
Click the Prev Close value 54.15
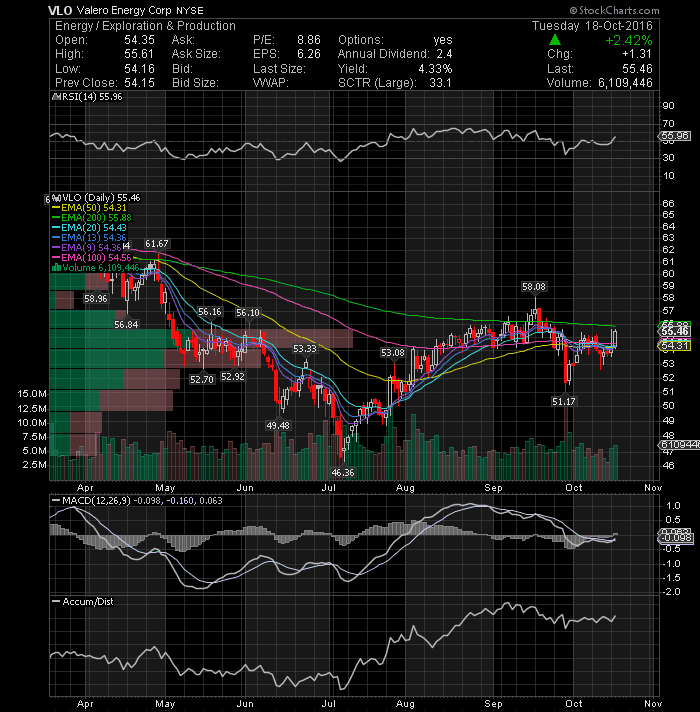139,83
